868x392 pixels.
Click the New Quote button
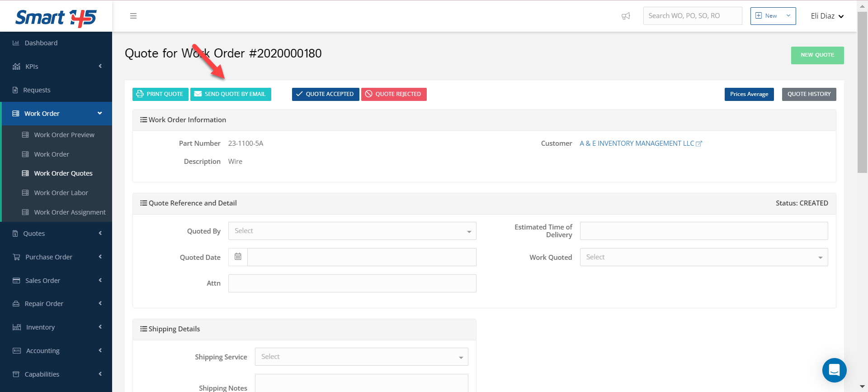pyautogui.click(x=817, y=55)
